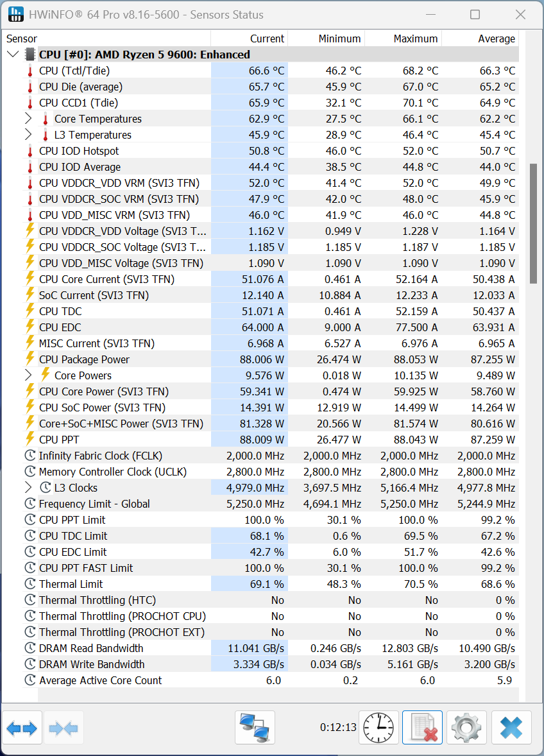
Task: Click the thermometer icon beside CPU (Tctl/Tdie)
Action: (x=29, y=71)
